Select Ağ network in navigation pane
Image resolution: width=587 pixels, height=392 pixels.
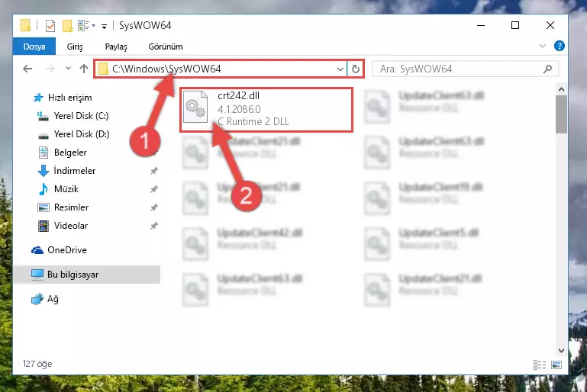45,299
